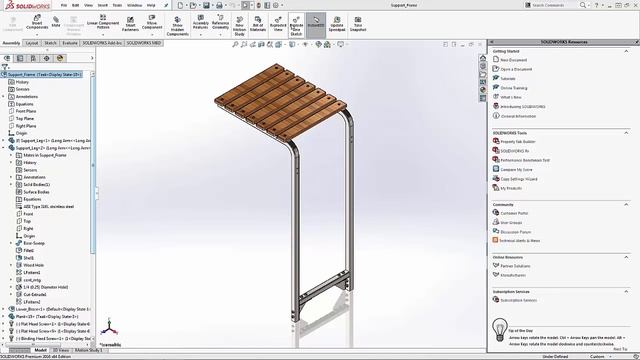Click Update Speedpak

pos(337,24)
